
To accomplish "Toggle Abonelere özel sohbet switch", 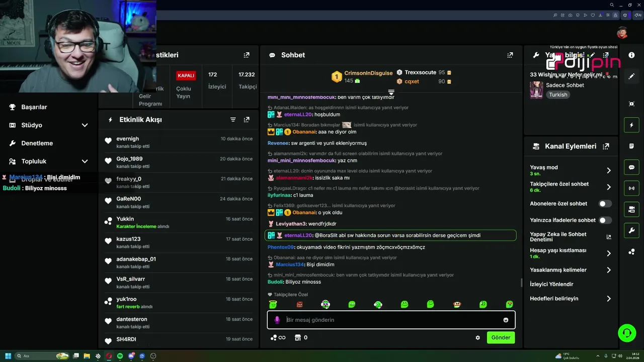I will tap(605, 204).
